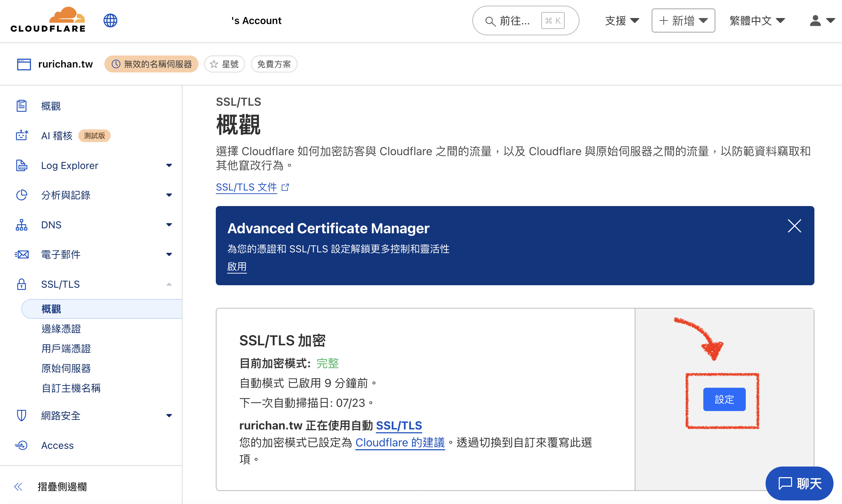Open the 新增 dropdown button
842x504 pixels.
point(683,20)
